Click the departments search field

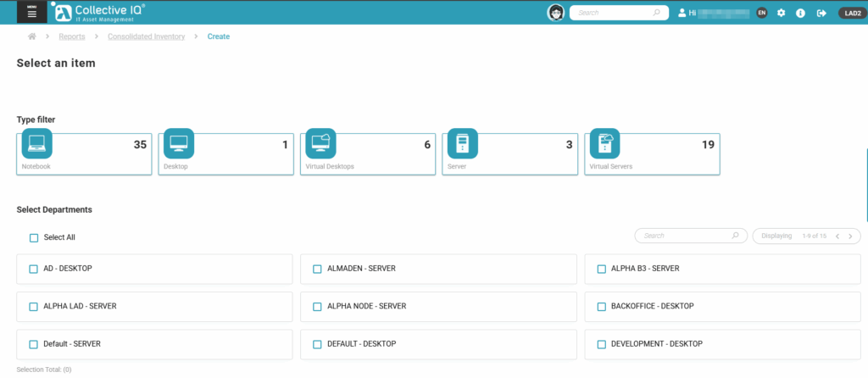point(685,236)
